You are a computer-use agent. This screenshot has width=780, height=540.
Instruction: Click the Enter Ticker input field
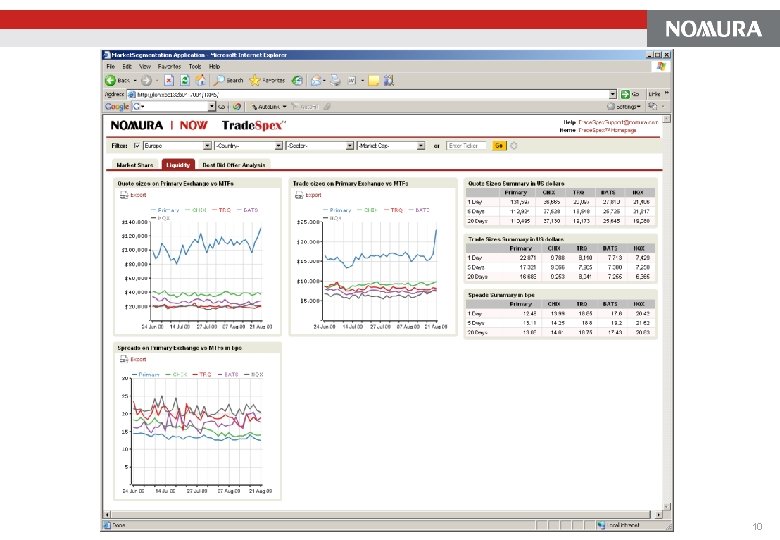pos(466,146)
